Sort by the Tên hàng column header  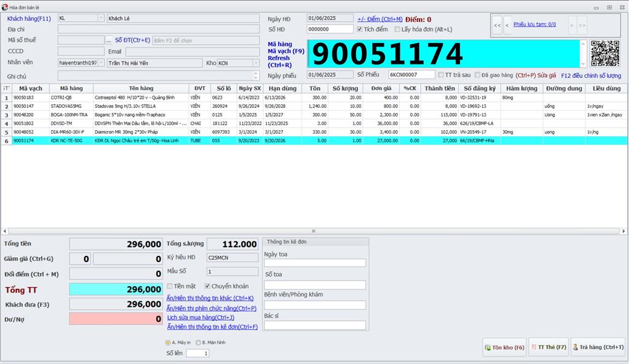pos(141,88)
